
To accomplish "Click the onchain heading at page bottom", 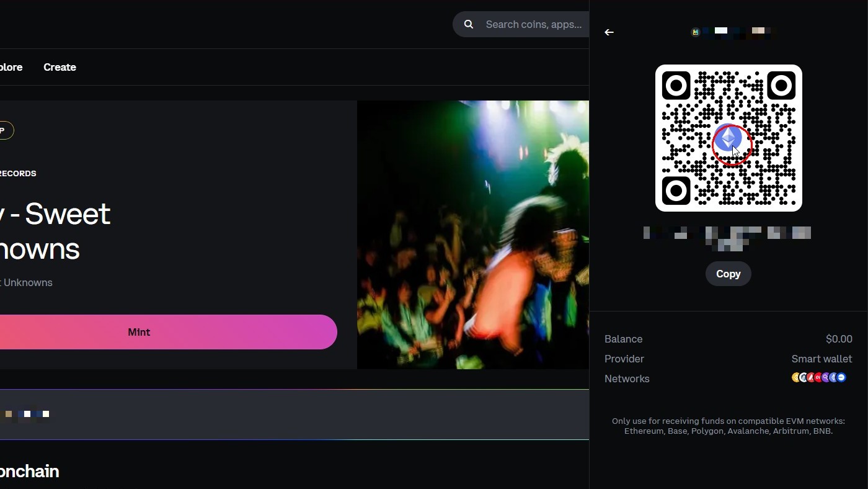I will 29,471.
